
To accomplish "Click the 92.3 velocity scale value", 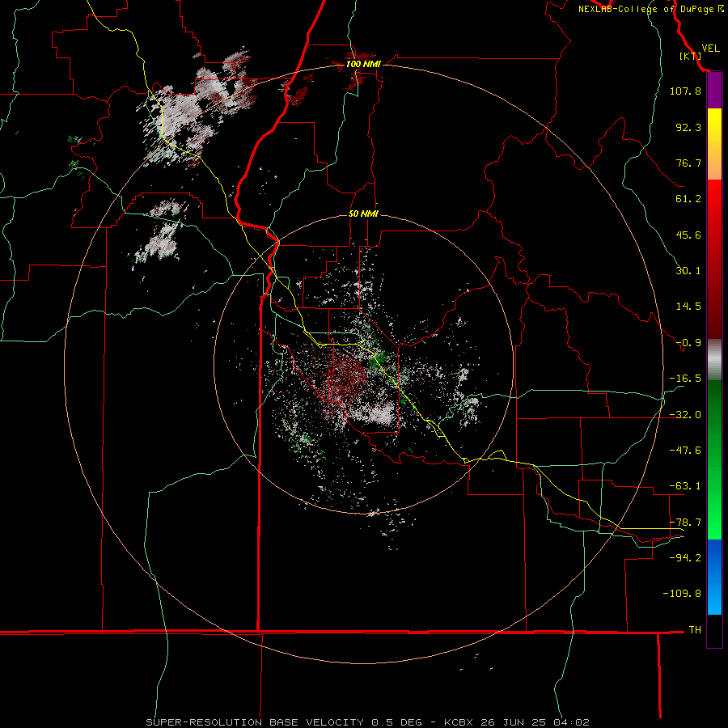I will tap(688, 127).
